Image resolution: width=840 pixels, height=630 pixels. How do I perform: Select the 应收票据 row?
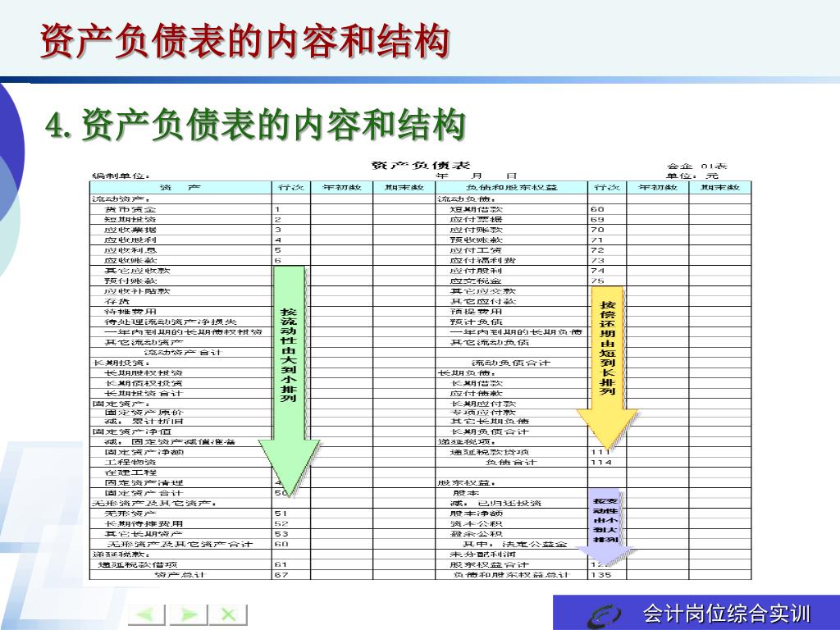pyautogui.click(x=130, y=230)
